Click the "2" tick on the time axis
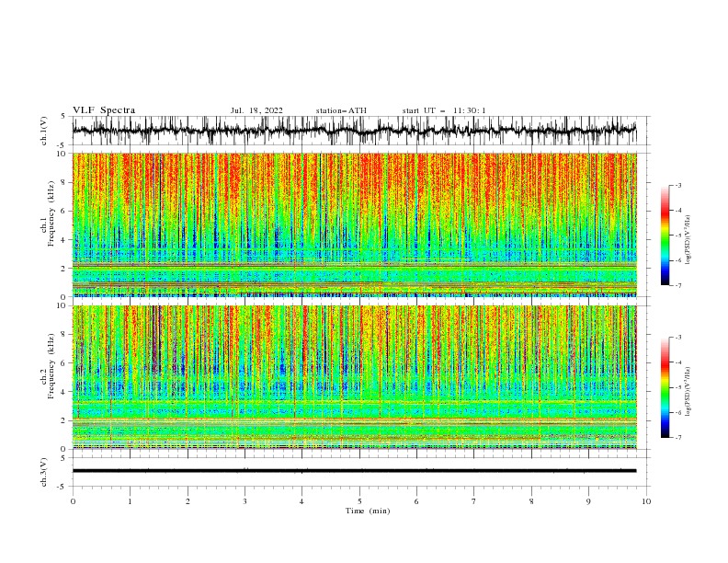Image resolution: width=728 pixels, height=563 pixels. tap(188, 501)
